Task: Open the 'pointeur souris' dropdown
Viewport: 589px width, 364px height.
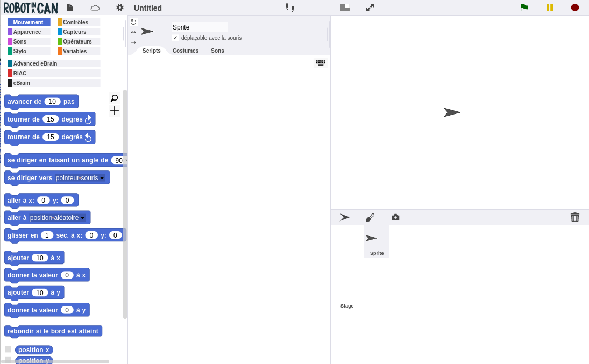Action: click(102, 178)
